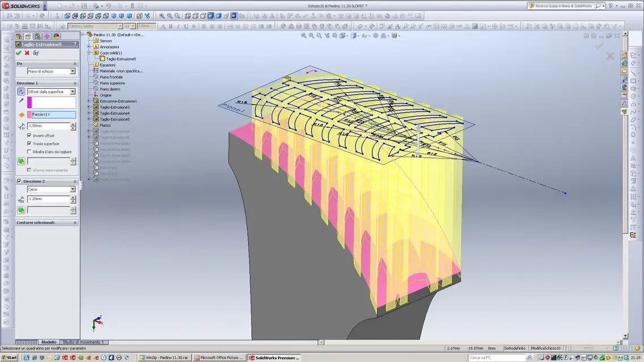Click the viewport confirmation corner red X

610,56
